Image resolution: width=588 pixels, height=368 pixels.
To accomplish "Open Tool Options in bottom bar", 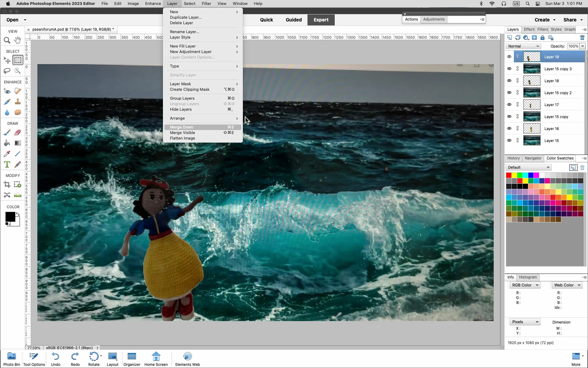I will 34,359.
